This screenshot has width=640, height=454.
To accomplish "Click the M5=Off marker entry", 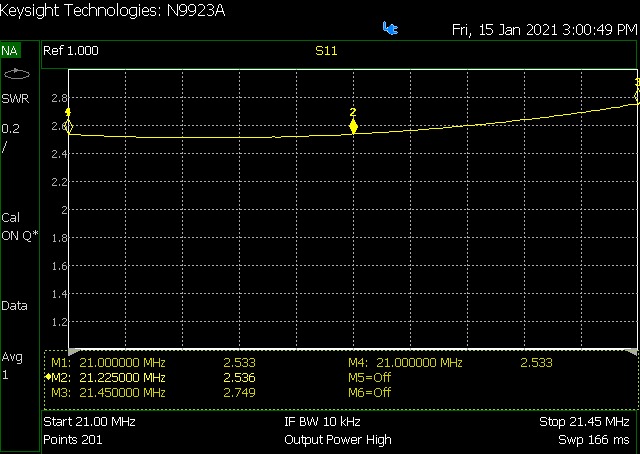I will coord(369,377).
